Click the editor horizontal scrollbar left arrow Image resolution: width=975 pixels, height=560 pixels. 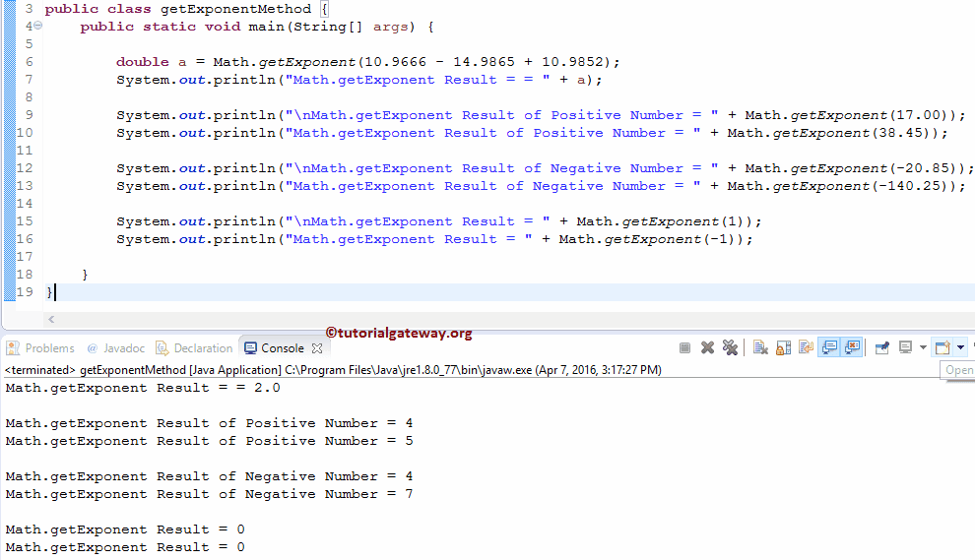point(51,320)
